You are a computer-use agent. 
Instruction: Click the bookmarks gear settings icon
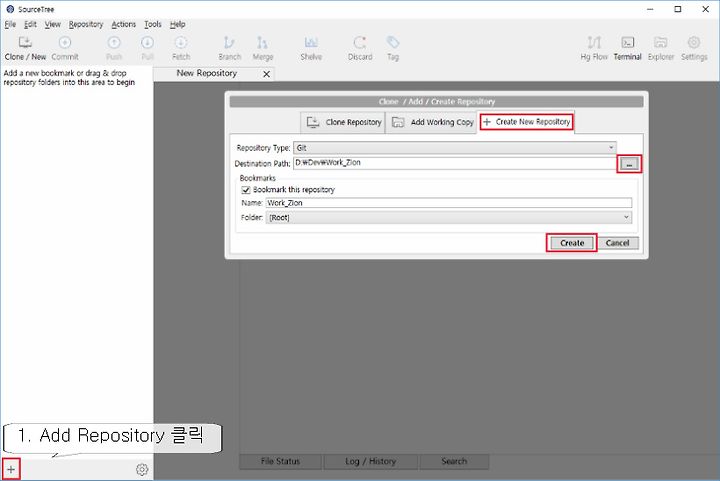pyautogui.click(x=142, y=469)
